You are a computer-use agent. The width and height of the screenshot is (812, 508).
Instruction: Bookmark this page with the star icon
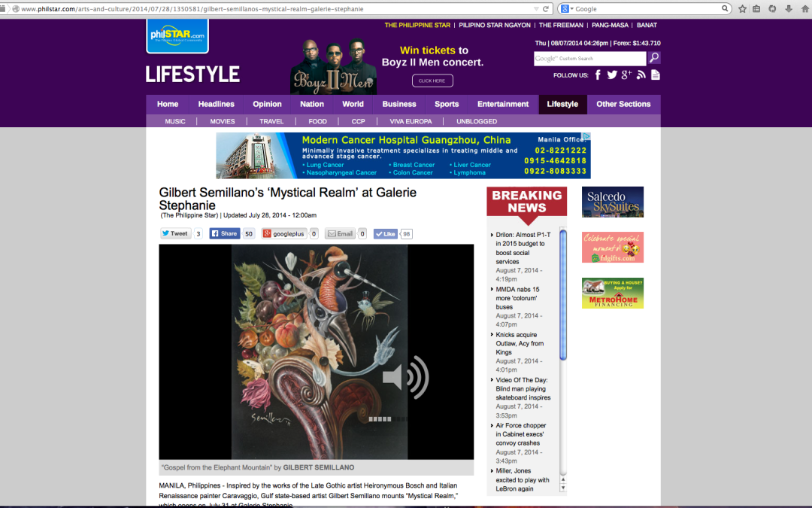coord(742,9)
